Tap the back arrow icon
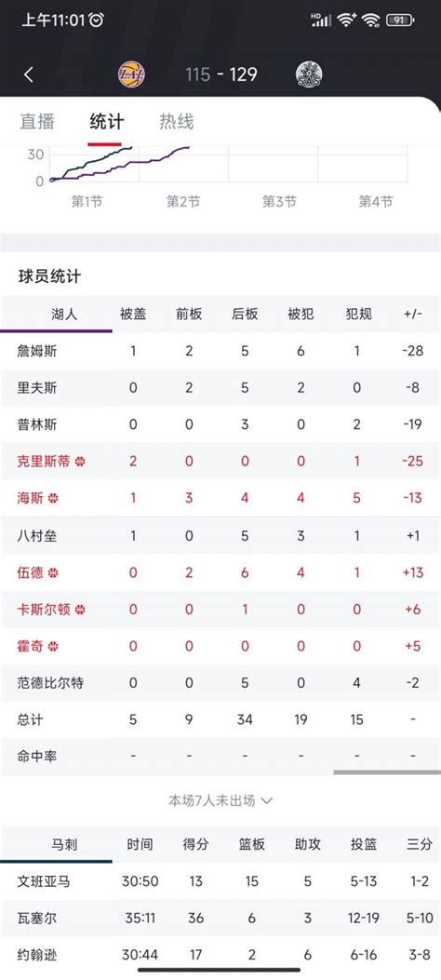The image size is (441, 980). point(28,74)
